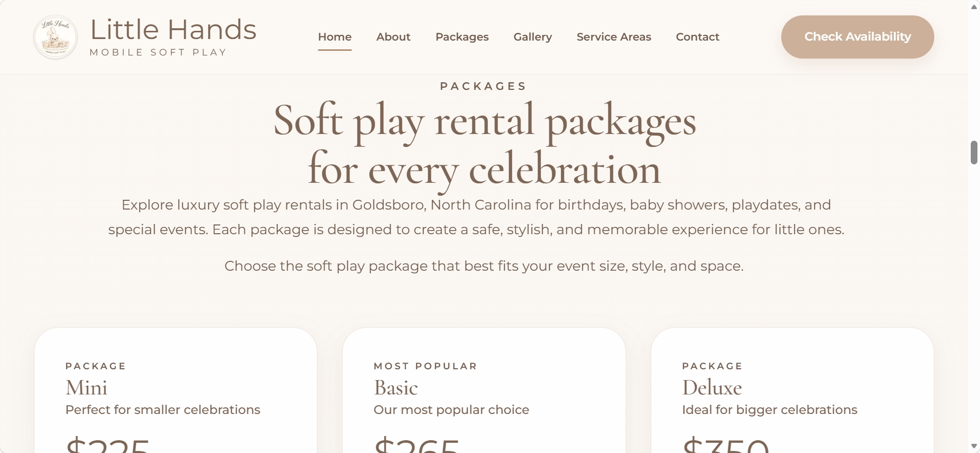Go to the Home nav item

(334, 37)
